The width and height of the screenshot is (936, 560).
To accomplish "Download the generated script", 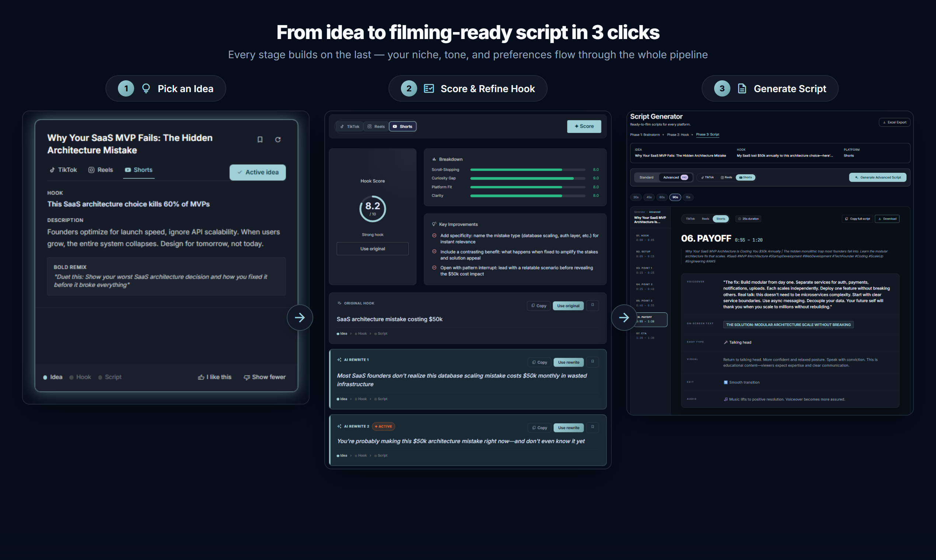I will point(887,219).
